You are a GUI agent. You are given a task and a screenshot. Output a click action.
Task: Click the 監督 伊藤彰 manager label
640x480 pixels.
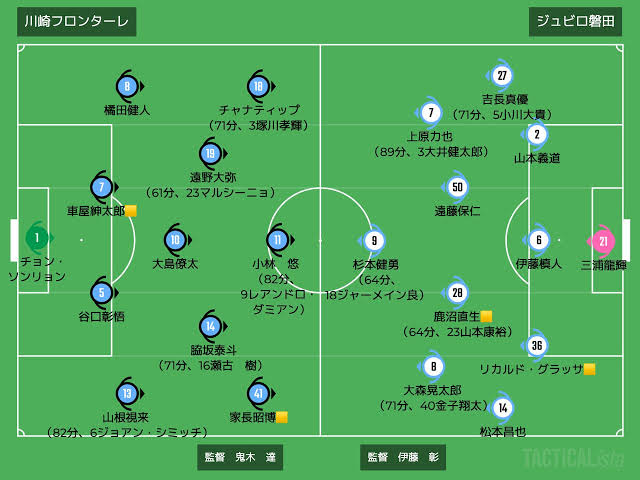[x=403, y=457]
